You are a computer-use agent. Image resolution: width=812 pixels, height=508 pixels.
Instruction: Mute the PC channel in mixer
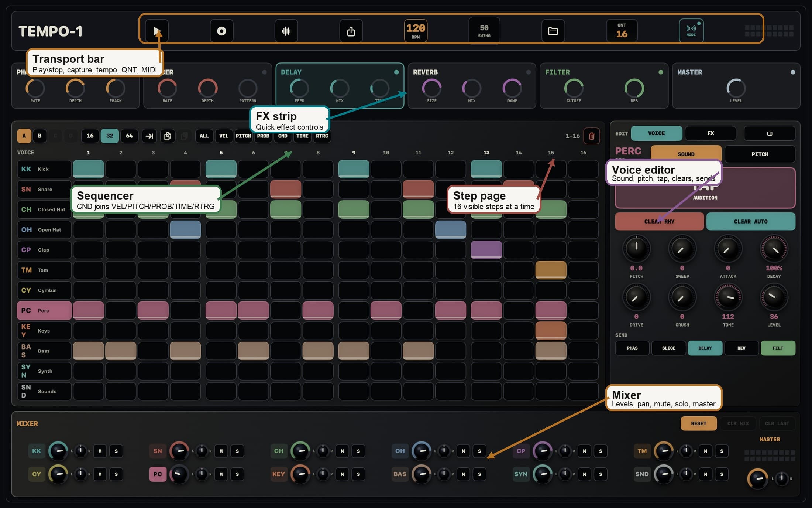coord(221,474)
